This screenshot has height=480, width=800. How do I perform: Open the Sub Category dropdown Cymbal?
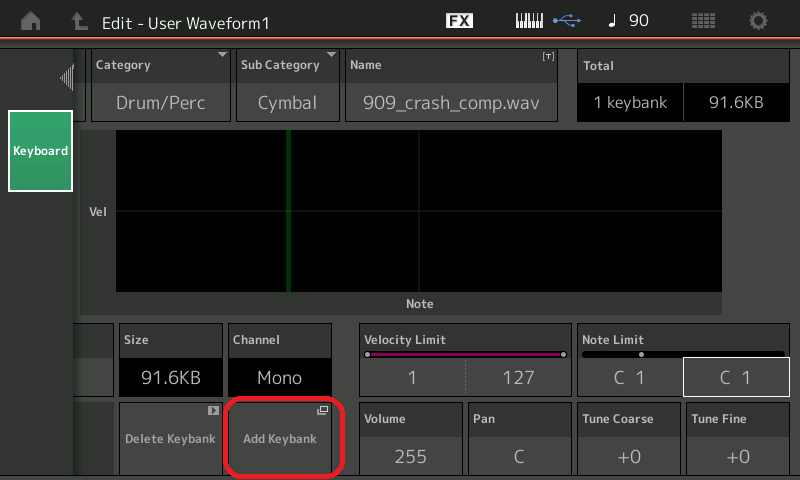[287, 101]
